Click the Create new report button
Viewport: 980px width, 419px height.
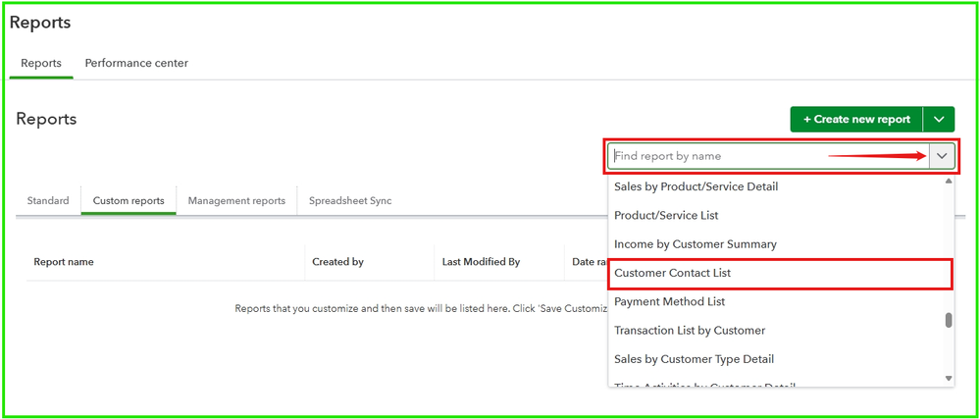(856, 120)
